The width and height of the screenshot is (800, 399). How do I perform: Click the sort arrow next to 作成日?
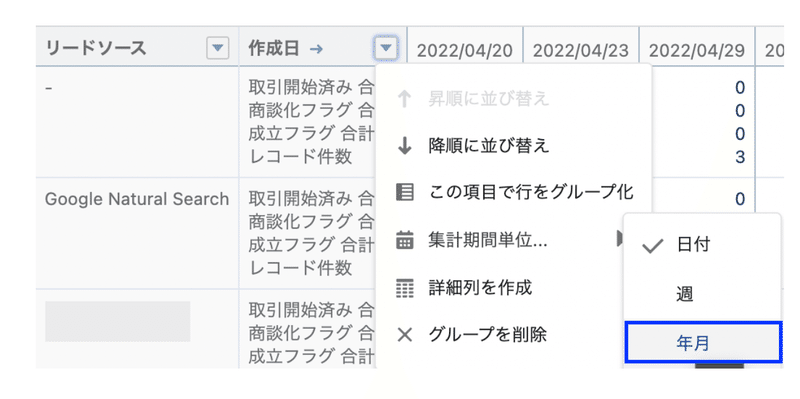pyautogui.click(x=316, y=49)
